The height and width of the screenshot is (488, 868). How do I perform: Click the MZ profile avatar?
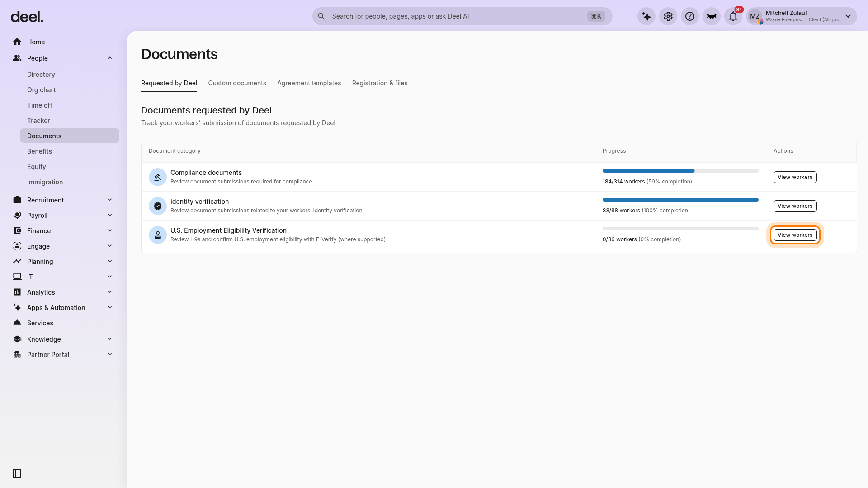coord(755,16)
